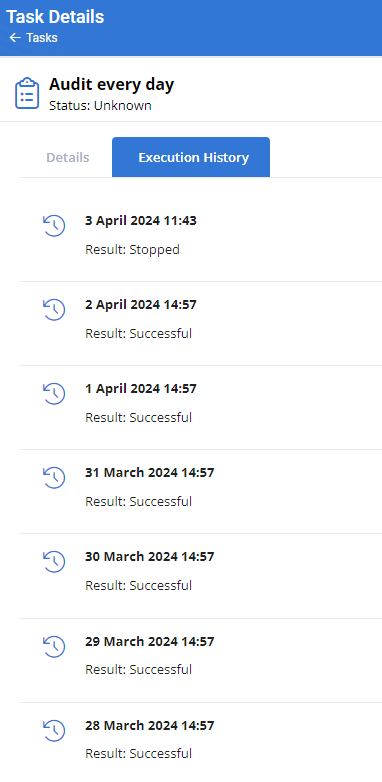Switch to the Details tab
Viewport: 382px width, 782px height.
(x=68, y=158)
